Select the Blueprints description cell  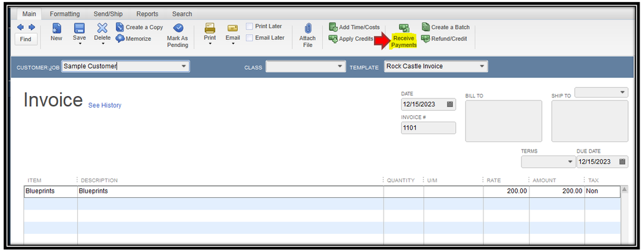[x=230, y=191]
